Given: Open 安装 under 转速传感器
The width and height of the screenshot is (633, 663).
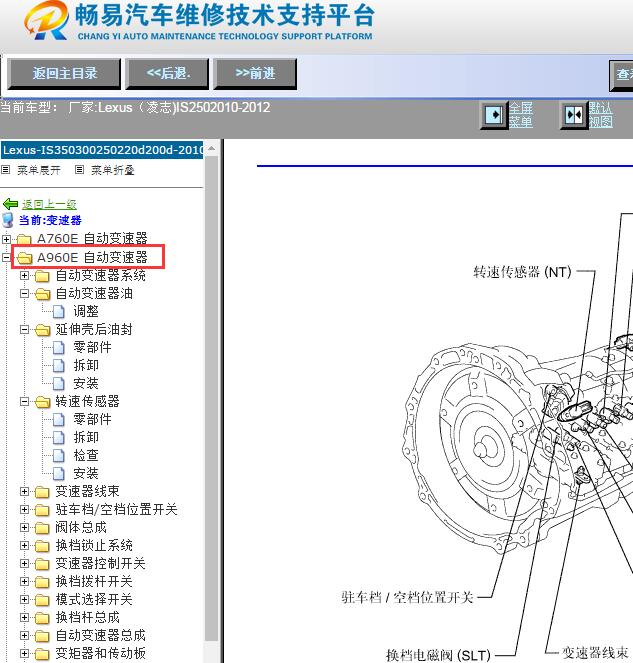Looking at the screenshot, I should pyautogui.click(x=86, y=473).
